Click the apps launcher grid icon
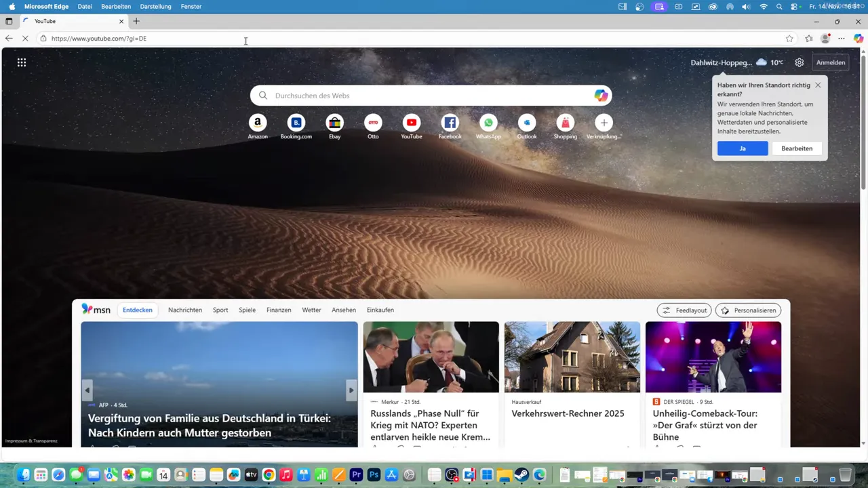 click(x=21, y=62)
